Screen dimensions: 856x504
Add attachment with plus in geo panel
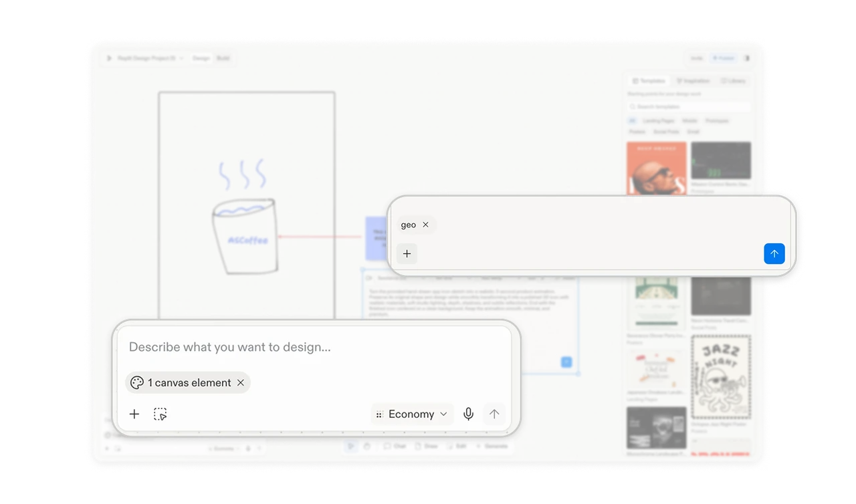(x=407, y=254)
